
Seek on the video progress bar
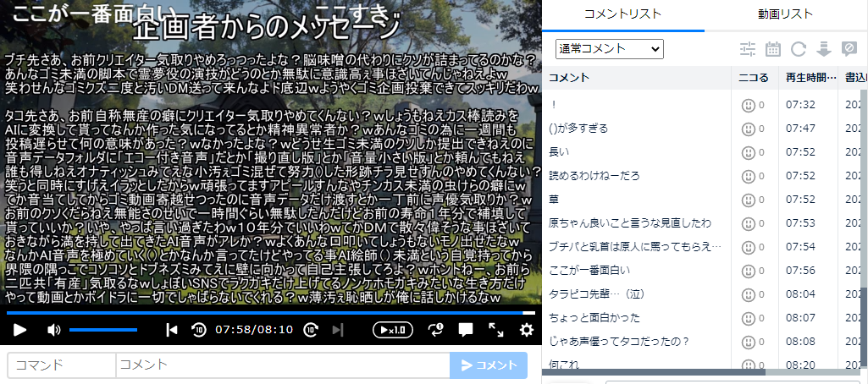click(271, 313)
